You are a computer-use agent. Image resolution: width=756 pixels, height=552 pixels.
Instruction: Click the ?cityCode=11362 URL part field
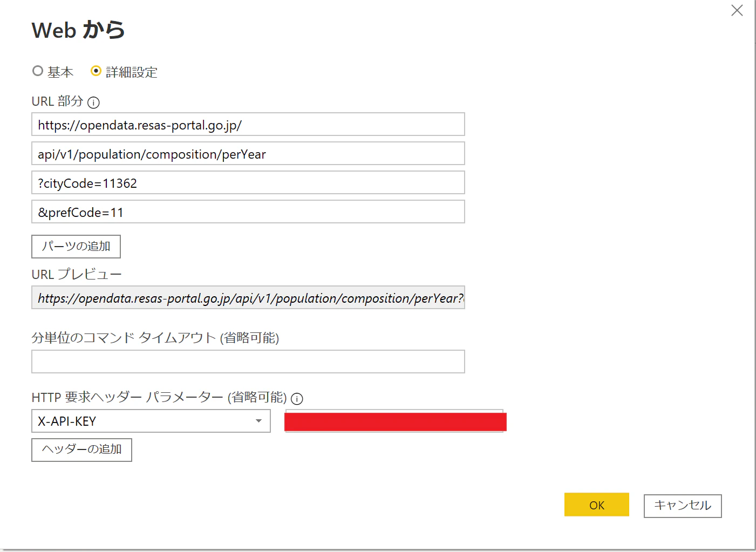pyautogui.click(x=248, y=183)
